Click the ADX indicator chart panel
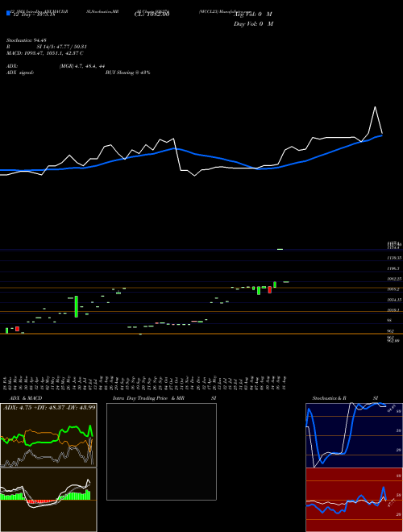 click(x=48, y=435)
